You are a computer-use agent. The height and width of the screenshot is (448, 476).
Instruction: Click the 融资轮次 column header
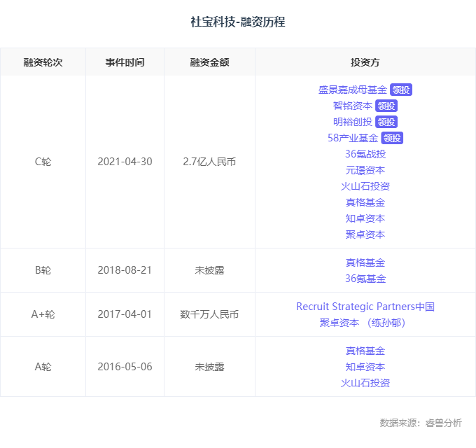[x=43, y=62]
